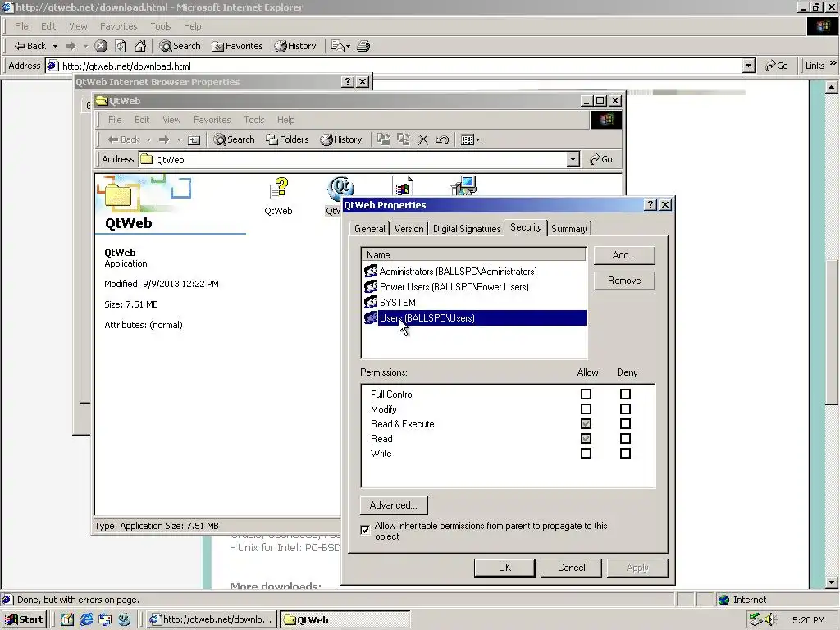The height and width of the screenshot is (630, 840).
Task: Deny Full Control permission
Action: (x=625, y=395)
